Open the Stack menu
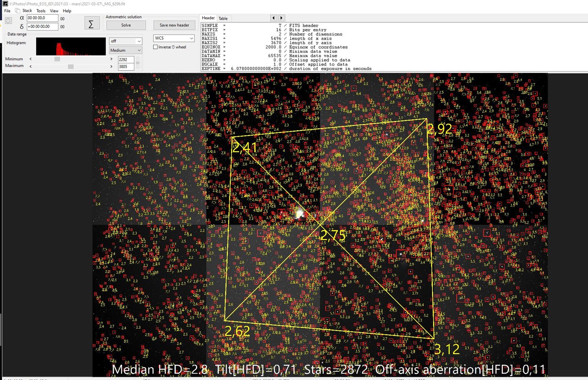This screenshot has height=380, width=588. click(27, 11)
